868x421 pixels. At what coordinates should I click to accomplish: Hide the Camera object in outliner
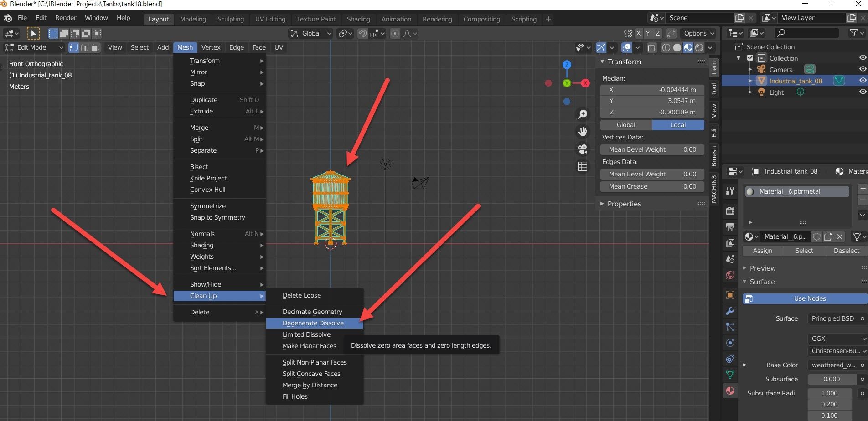pyautogui.click(x=863, y=69)
